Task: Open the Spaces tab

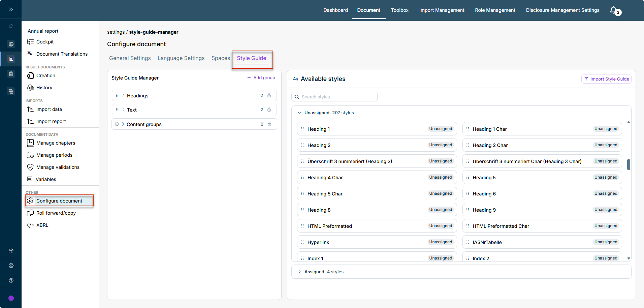Action: pos(221,58)
